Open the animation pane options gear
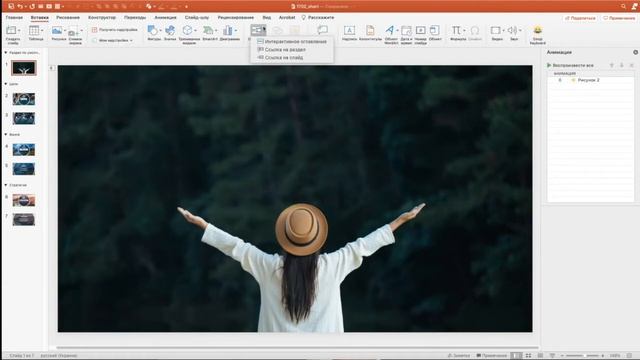Viewport: 640px width, 360px height. (635, 52)
